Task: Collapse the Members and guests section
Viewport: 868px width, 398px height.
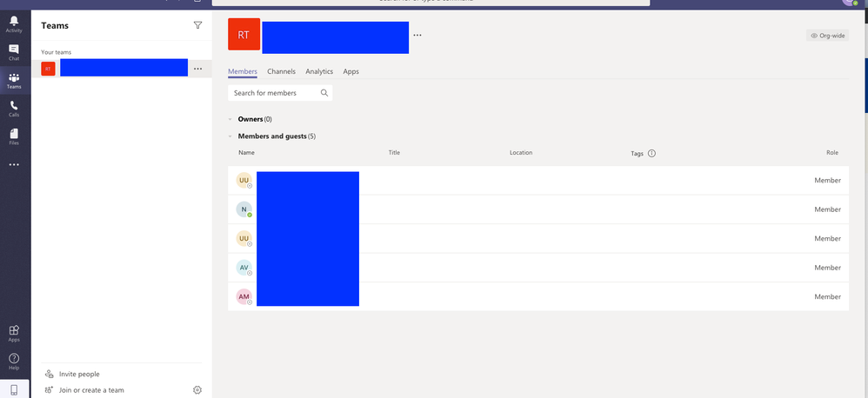Action: [230, 136]
